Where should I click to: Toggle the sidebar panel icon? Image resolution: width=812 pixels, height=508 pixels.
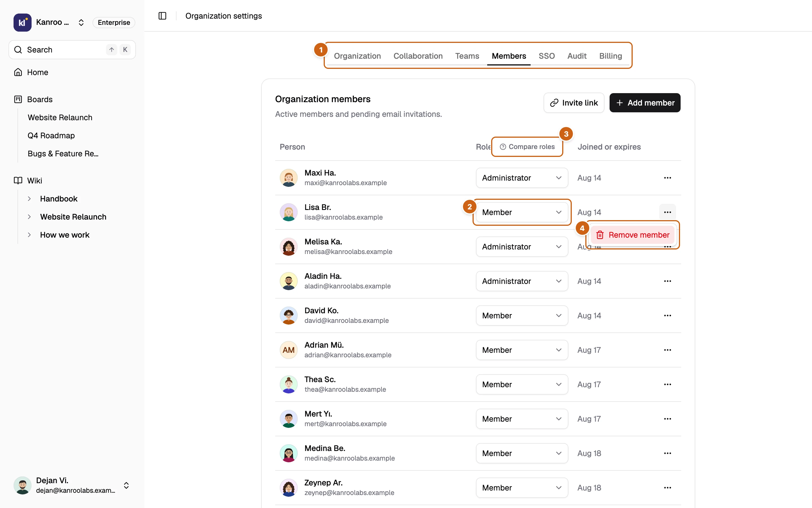coord(162,16)
